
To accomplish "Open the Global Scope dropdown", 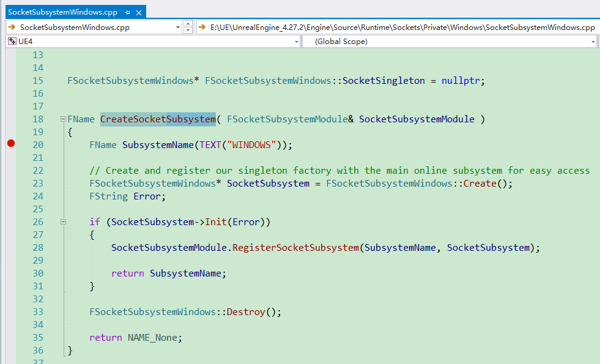I will tap(593, 42).
